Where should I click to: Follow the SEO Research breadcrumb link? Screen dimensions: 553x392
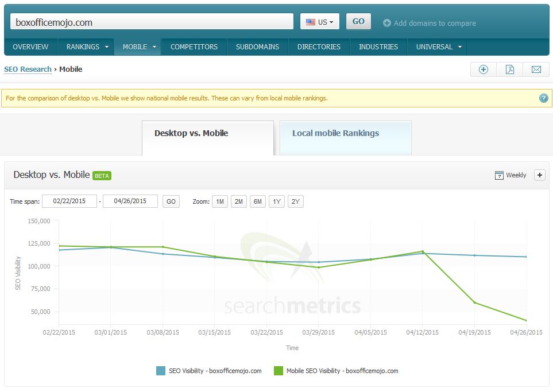pos(28,69)
